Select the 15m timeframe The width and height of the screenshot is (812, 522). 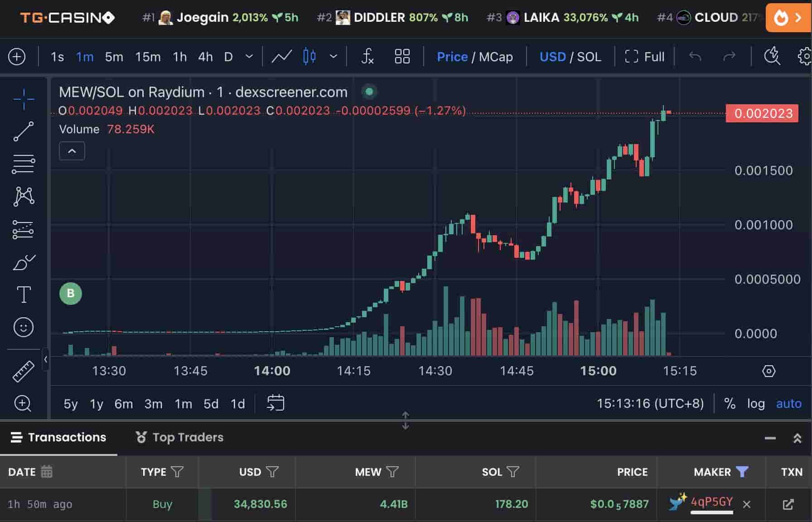tap(147, 57)
